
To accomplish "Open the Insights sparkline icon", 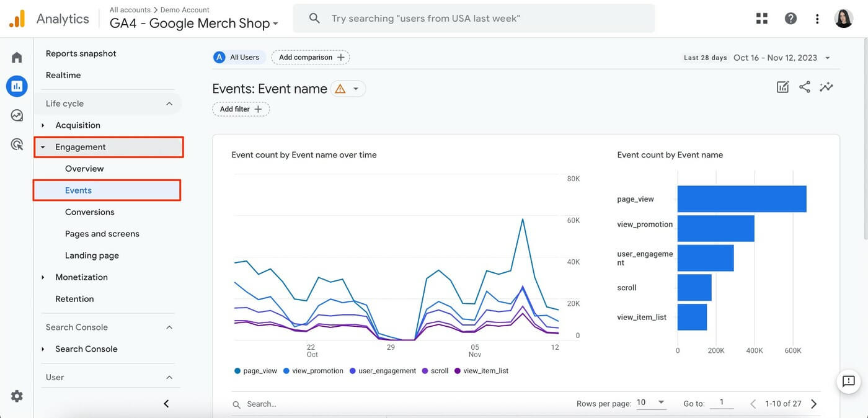I will click(826, 87).
